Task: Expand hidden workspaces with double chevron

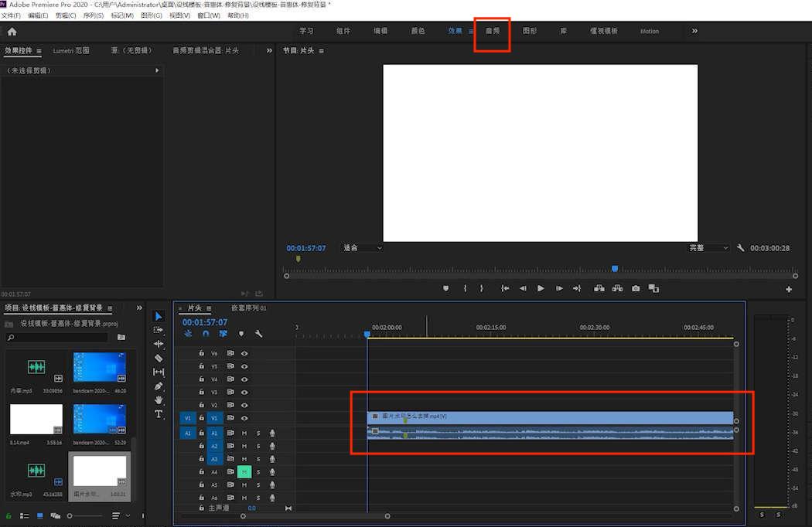Action: coord(694,31)
